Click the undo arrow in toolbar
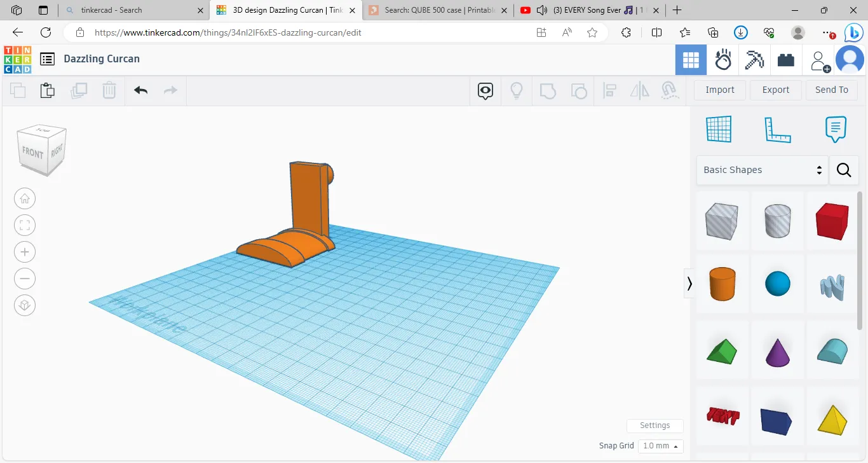This screenshot has width=868, height=463. 140,90
